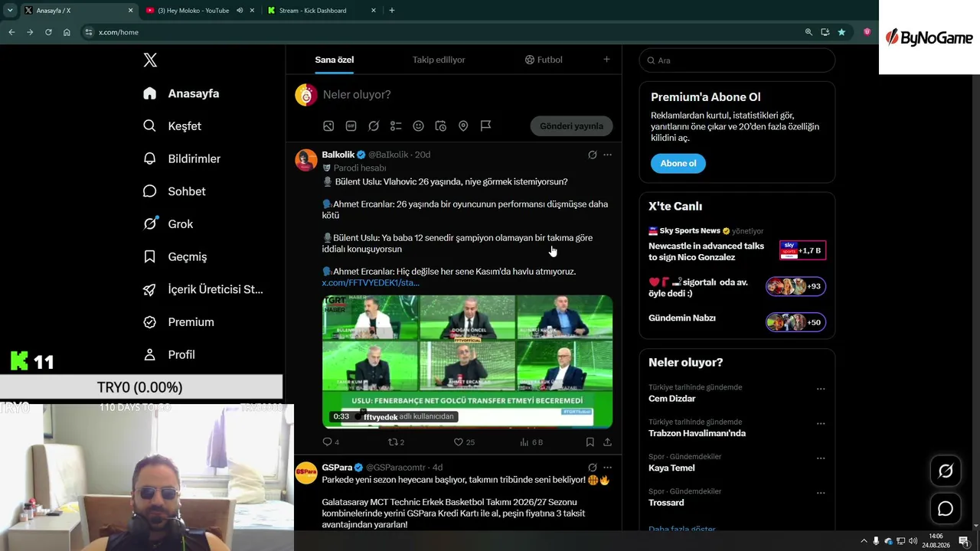
Task: Open the Windows notification center
Action: 964,541
